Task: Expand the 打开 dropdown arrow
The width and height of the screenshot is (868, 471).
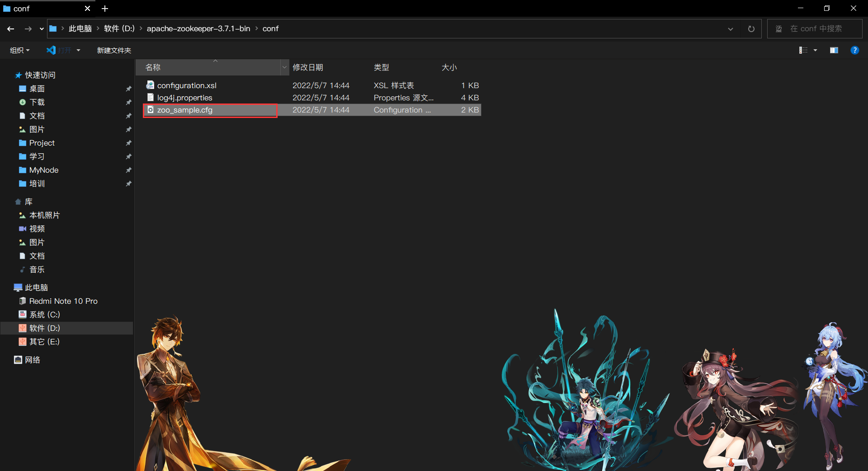Action: (78, 50)
